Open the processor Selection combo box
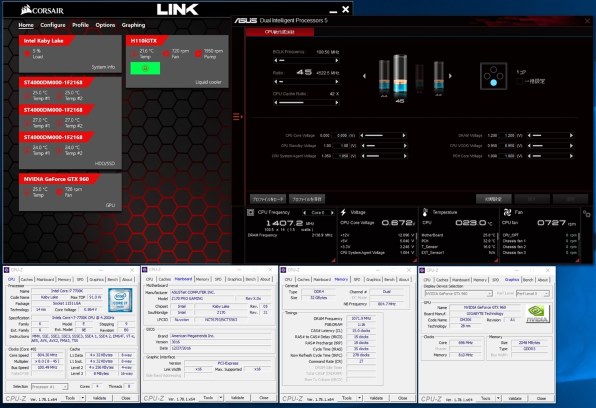596x408 pixels. pos(49,386)
